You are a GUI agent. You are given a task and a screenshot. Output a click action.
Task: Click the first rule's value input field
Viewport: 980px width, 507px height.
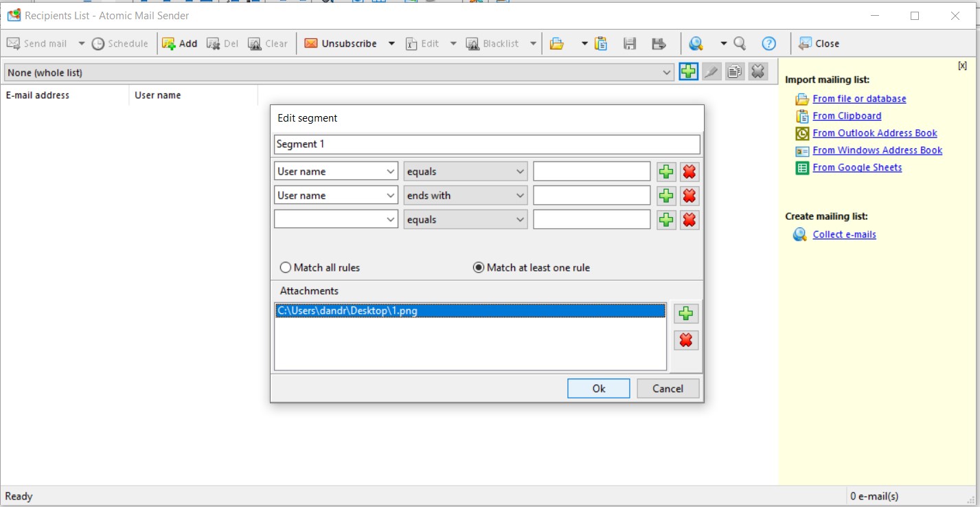click(x=592, y=172)
